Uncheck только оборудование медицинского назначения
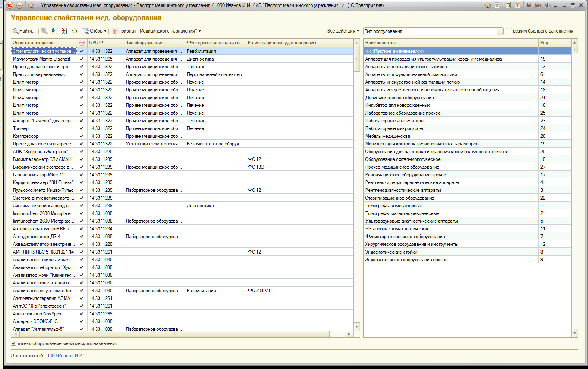This screenshot has height=369, width=588. coord(14,343)
